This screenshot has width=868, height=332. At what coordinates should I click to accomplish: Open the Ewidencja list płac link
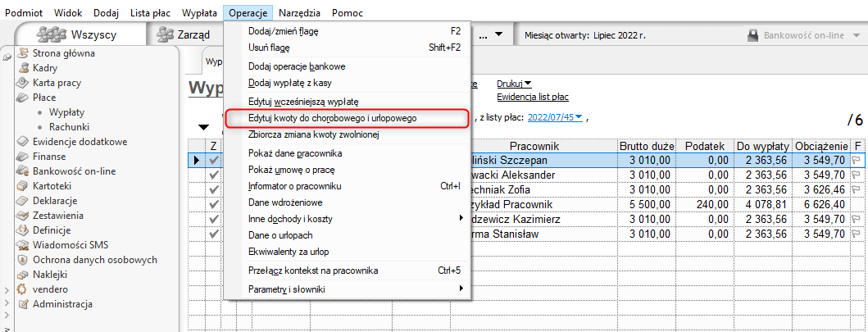[533, 97]
